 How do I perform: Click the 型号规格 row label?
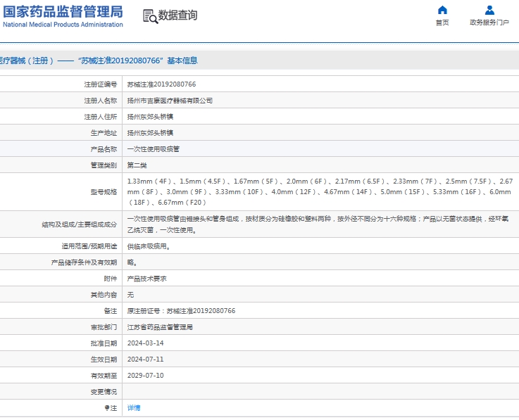(104, 192)
